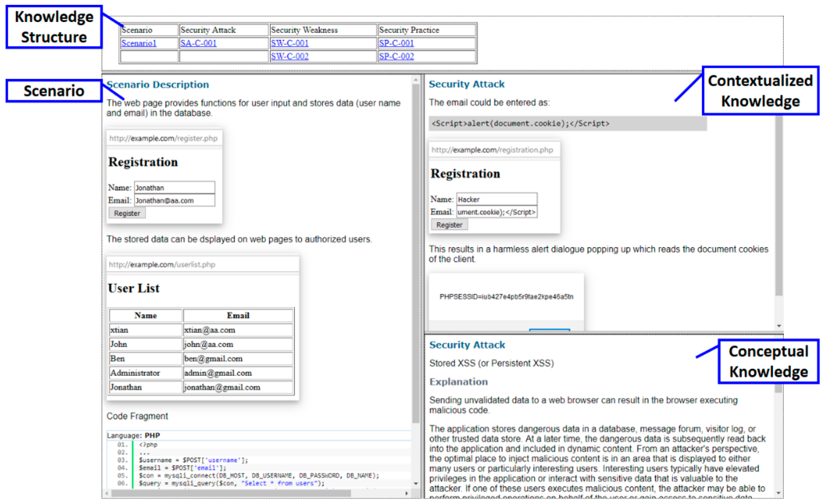Click right arrow of horizontal code scrollbar
Viewport: 825px width, 504px height.
pos(407,493)
